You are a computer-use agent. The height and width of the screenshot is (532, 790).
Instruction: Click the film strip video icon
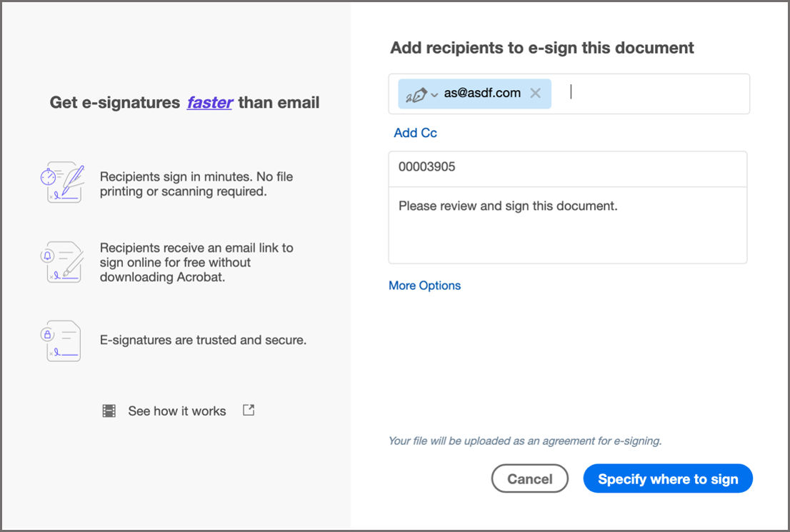pyautogui.click(x=109, y=411)
